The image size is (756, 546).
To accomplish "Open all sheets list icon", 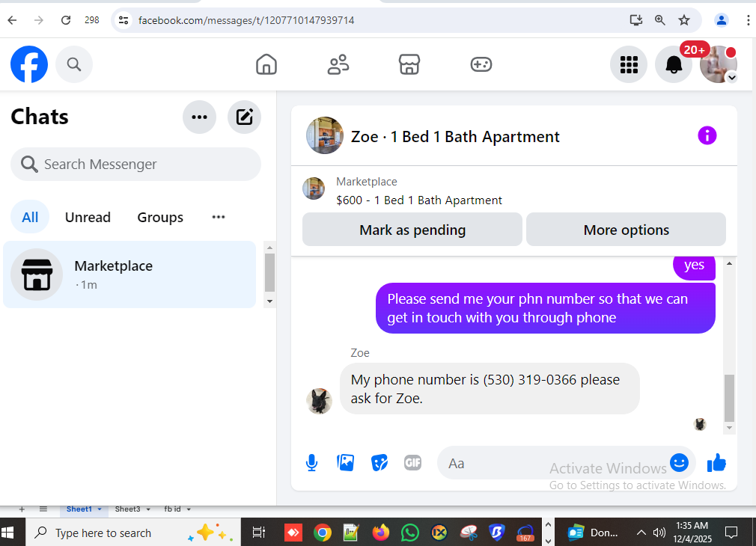I will 43,509.
